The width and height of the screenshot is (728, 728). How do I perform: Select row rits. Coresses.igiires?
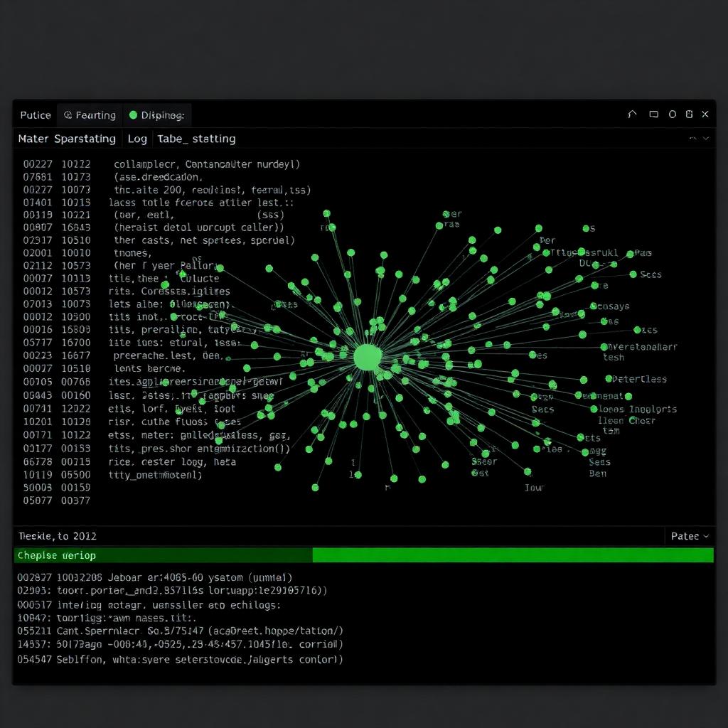point(169,291)
